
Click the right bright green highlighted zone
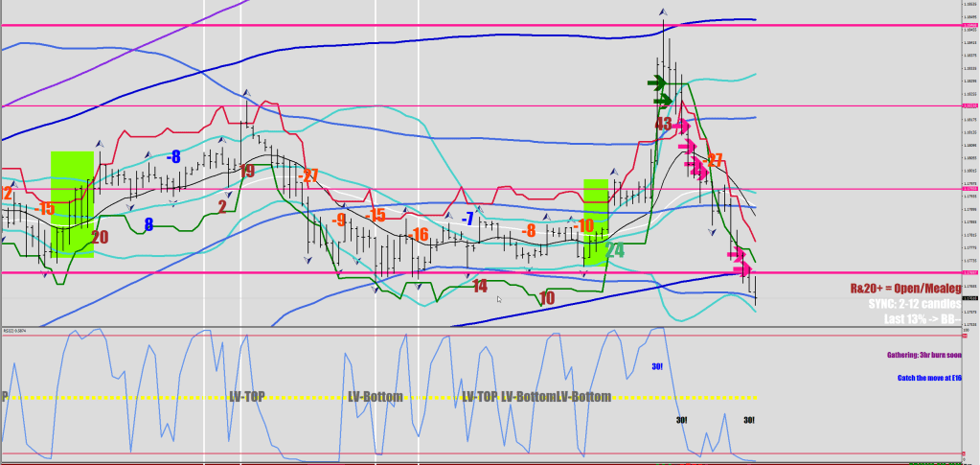click(x=596, y=221)
